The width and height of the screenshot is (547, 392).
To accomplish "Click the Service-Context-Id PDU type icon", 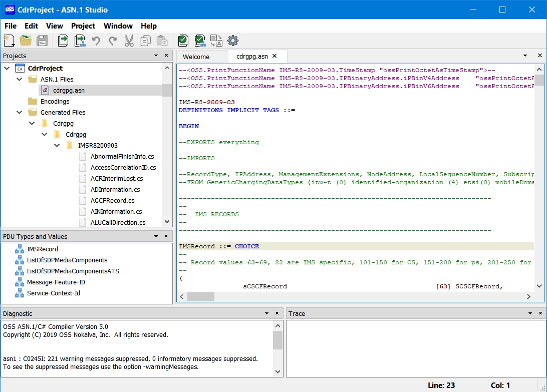I will 20,293.
